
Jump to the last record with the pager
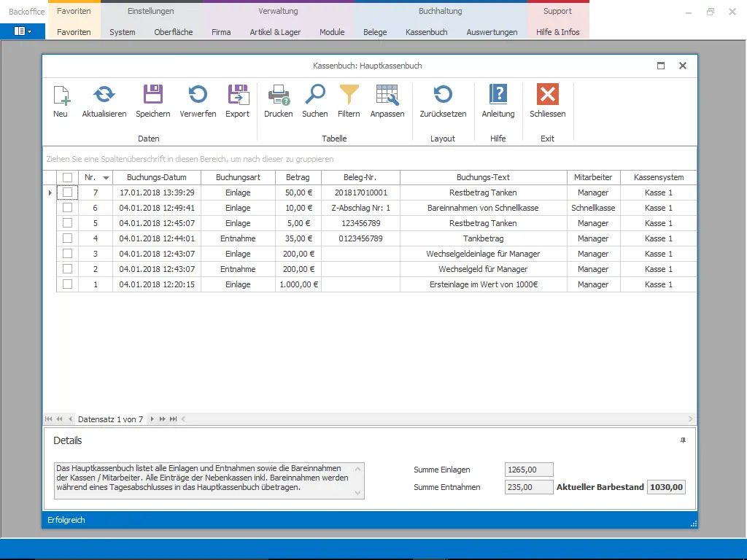coord(173,419)
